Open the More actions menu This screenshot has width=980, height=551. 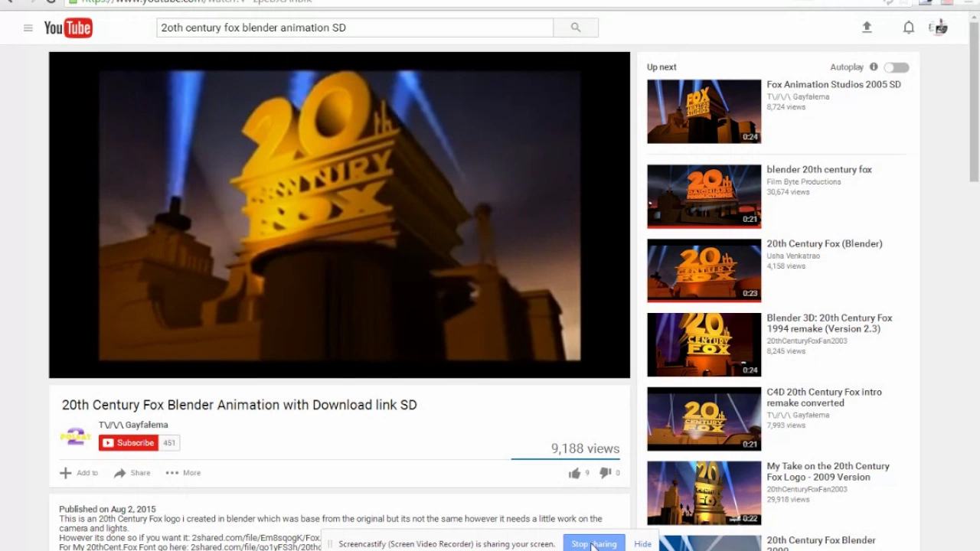(x=183, y=473)
